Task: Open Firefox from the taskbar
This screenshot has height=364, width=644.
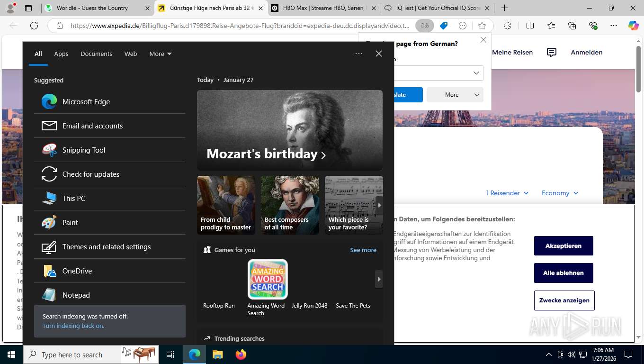Action: [241, 355]
